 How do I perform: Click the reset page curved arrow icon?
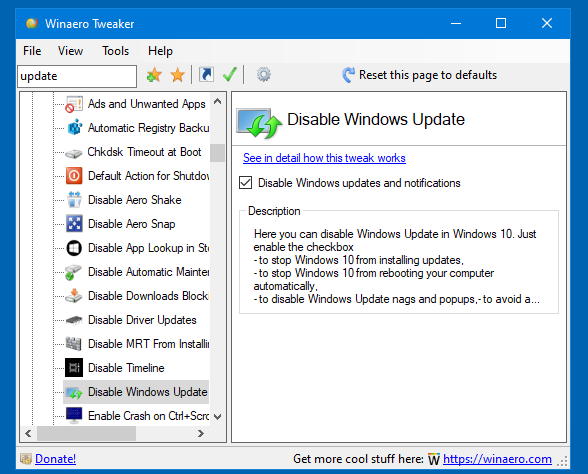click(x=348, y=75)
